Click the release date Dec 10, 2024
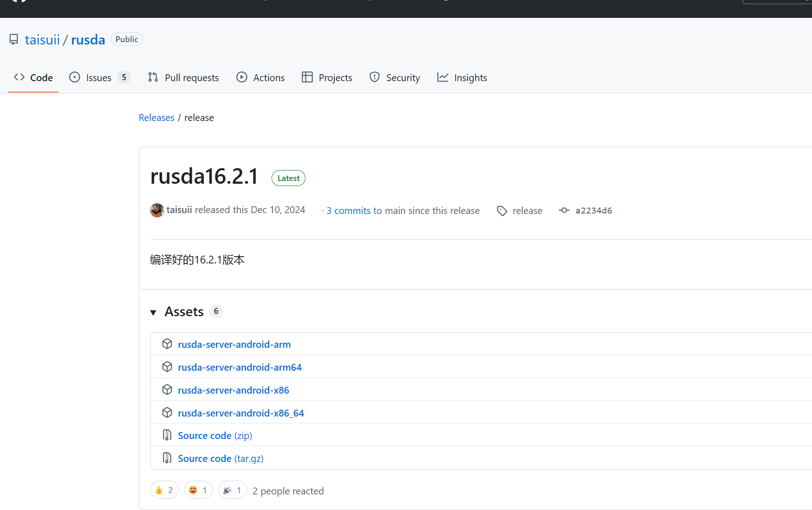 [278, 210]
